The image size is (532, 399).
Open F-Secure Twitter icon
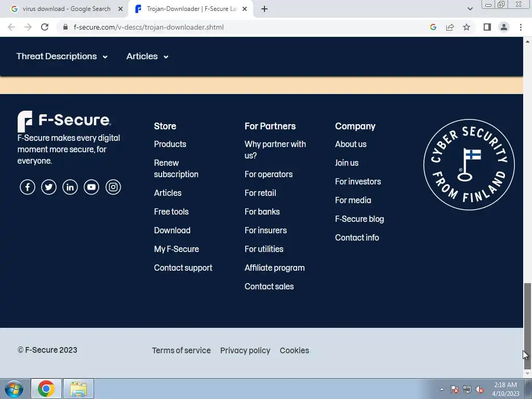(x=49, y=187)
